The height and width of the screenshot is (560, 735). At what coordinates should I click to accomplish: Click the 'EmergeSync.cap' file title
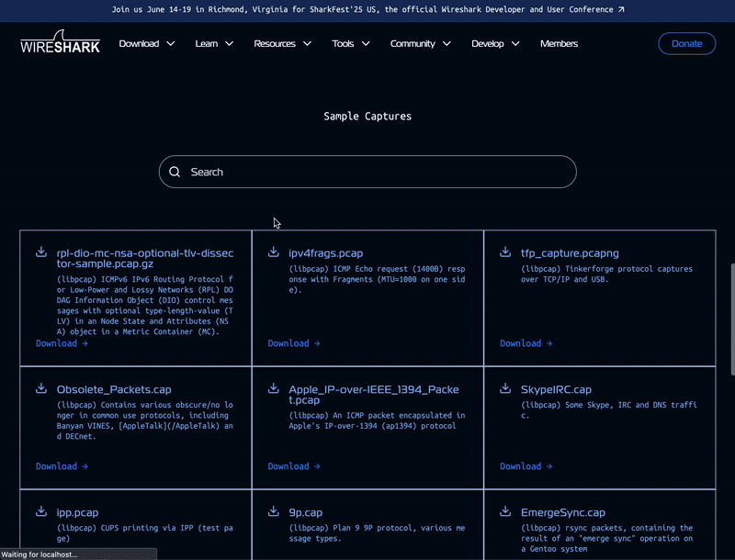pyautogui.click(x=563, y=512)
